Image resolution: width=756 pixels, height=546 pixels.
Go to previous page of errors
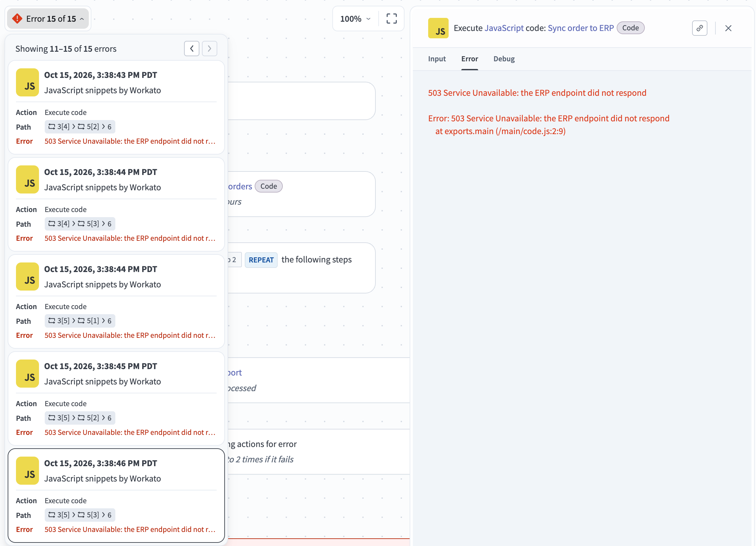192,49
